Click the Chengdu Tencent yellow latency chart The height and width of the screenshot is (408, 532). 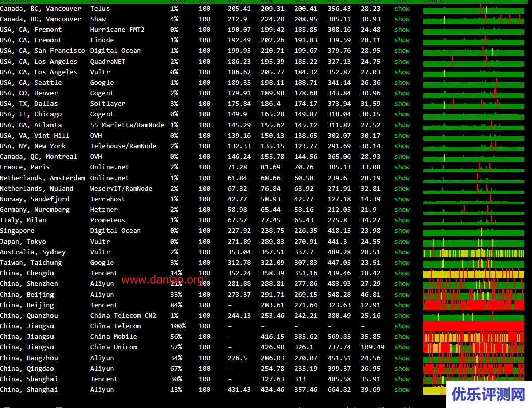[474, 274]
